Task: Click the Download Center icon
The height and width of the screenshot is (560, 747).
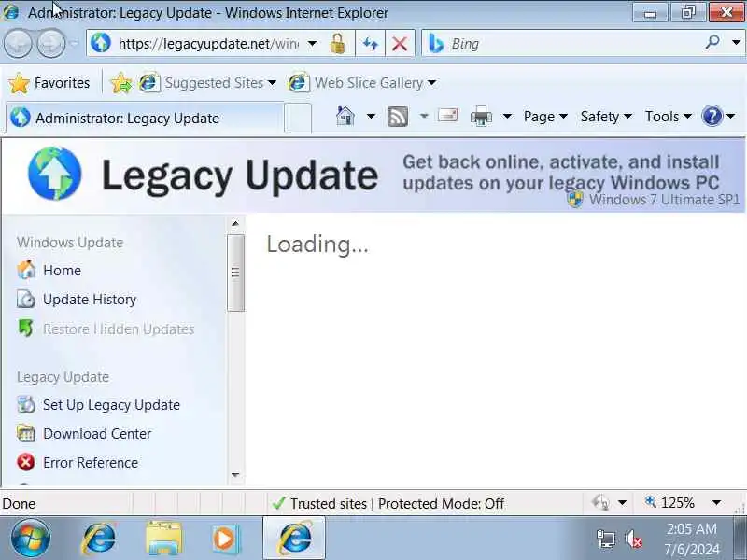Action: point(26,433)
